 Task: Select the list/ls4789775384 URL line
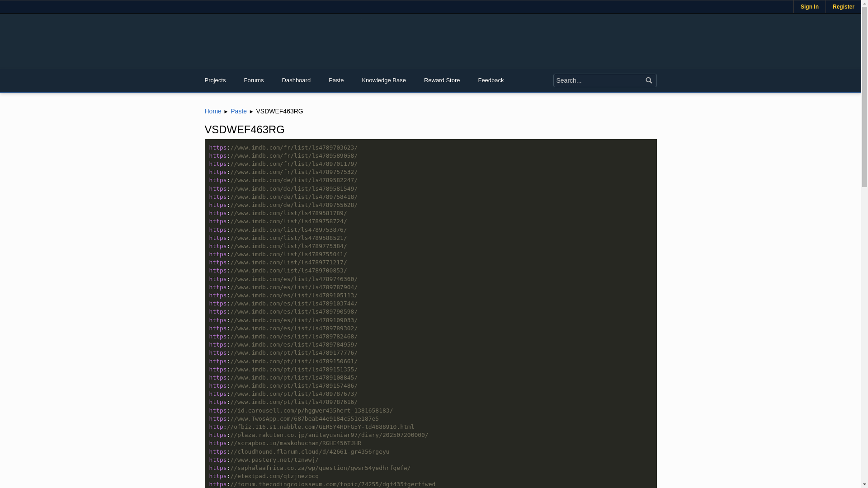pyautogui.click(x=278, y=246)
